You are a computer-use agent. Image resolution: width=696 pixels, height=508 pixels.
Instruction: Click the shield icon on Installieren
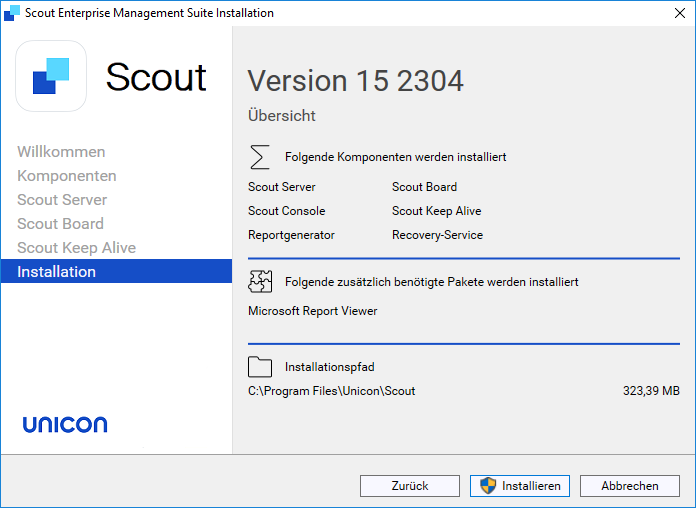click(x=488, y=486)
